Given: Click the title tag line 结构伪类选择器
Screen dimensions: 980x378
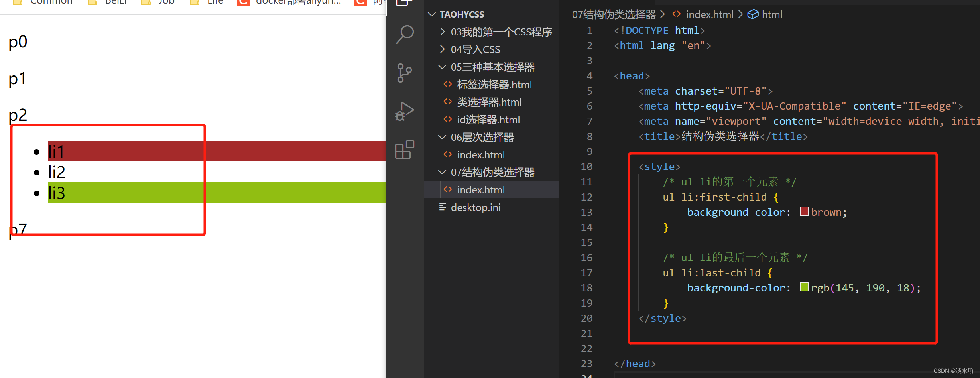Looking at the screenshot, I should [x=723, y=136].
